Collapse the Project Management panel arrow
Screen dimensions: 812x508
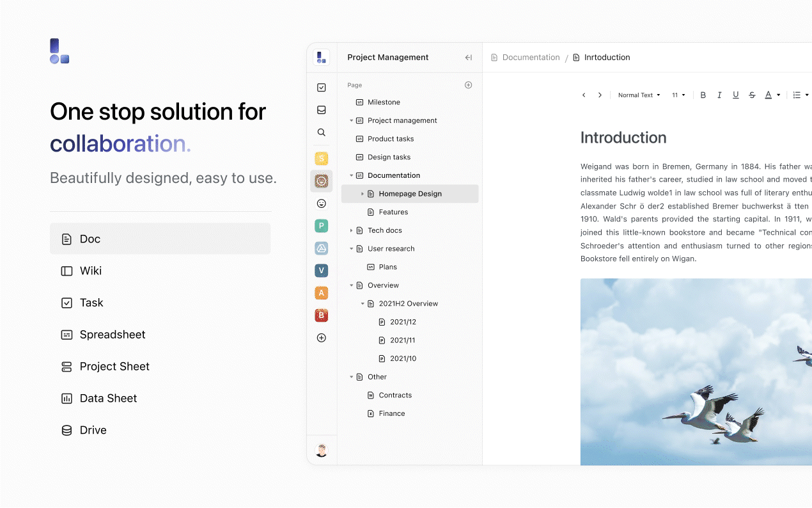[x=469, y=58]
